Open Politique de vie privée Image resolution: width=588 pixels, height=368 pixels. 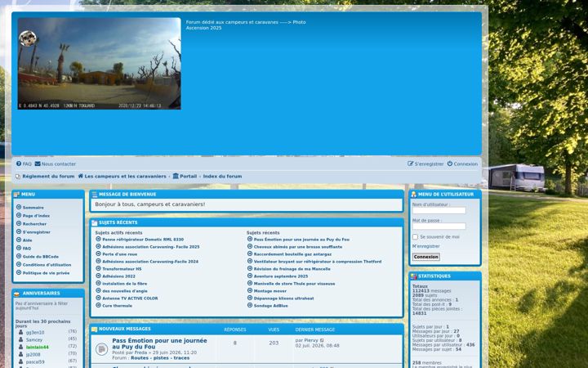coord(46,273)
